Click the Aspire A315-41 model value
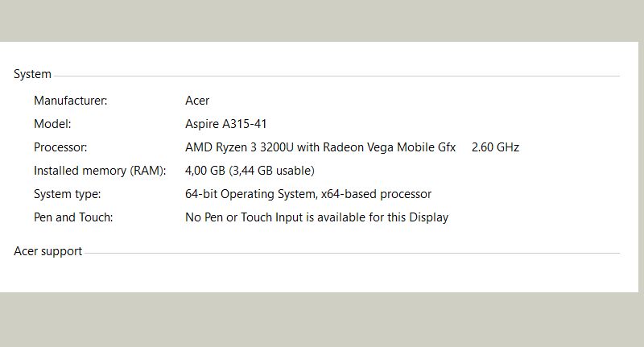 226,124
